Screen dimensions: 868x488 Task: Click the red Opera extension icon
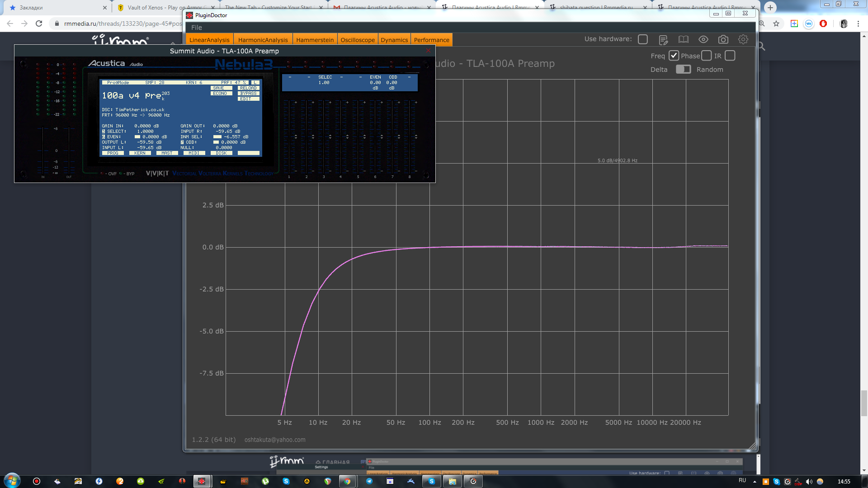click(x=823, y=23)
